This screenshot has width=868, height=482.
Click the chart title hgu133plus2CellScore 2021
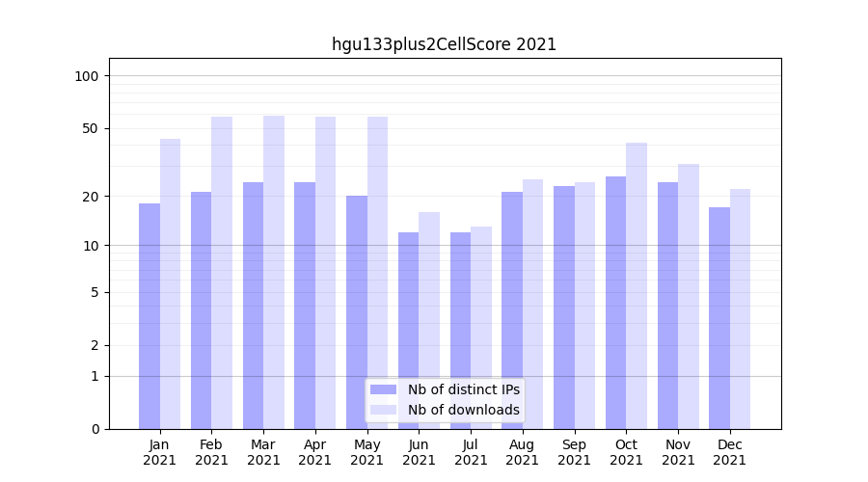(x=444, y=44)
